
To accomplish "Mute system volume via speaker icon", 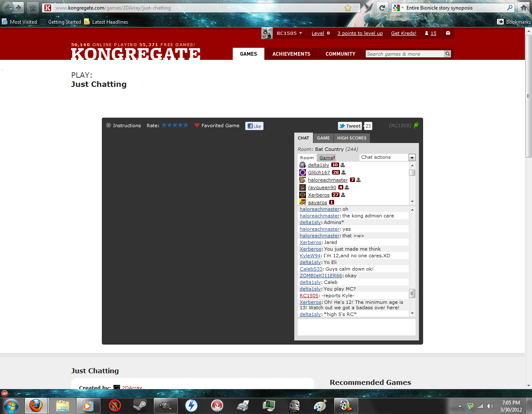I will point(490,405).
